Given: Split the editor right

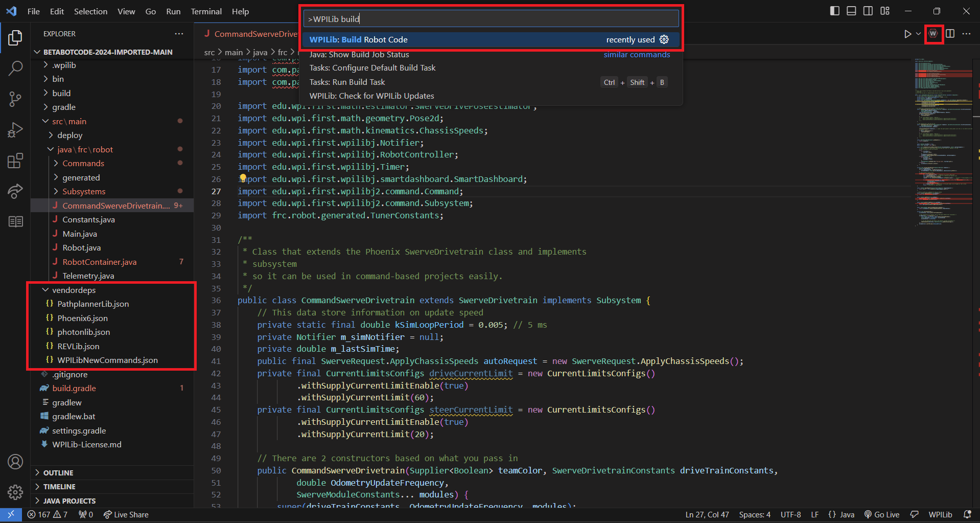Looking at the screenshot, I should coord(950,34).
